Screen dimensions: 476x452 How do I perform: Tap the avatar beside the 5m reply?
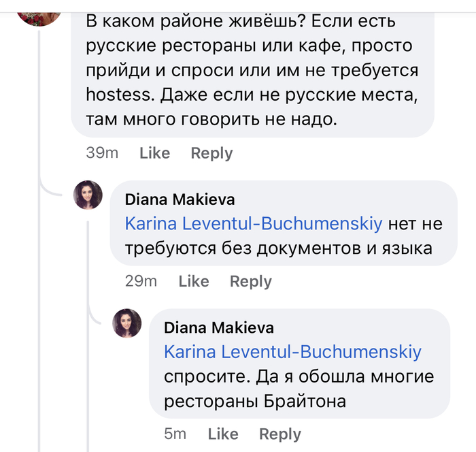click(x=127, y=323)
